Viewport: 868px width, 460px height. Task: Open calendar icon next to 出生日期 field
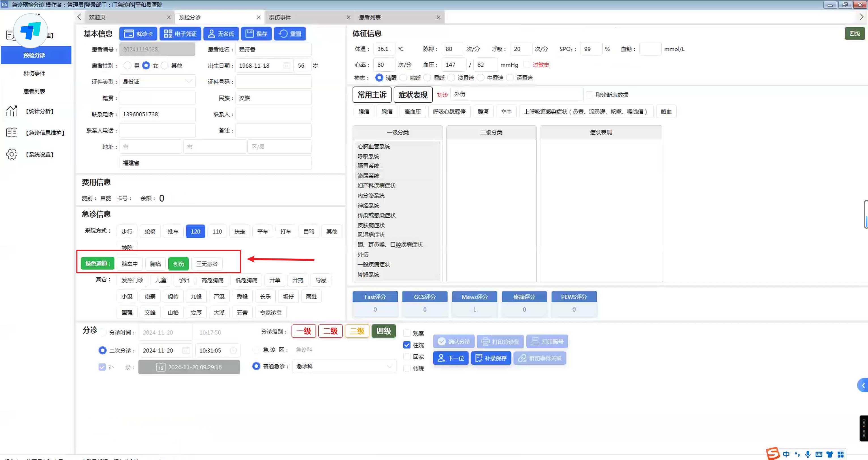286,66
